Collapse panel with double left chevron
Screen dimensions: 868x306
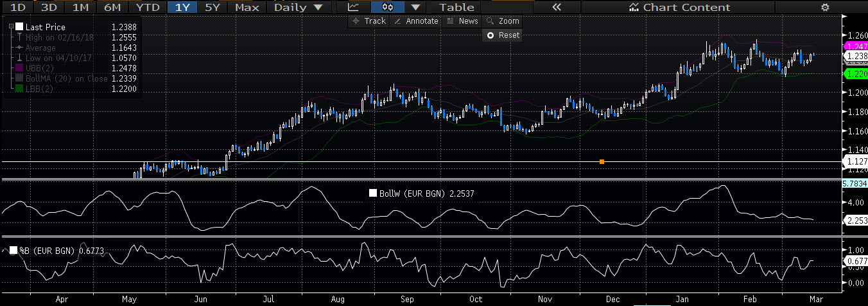557,7
